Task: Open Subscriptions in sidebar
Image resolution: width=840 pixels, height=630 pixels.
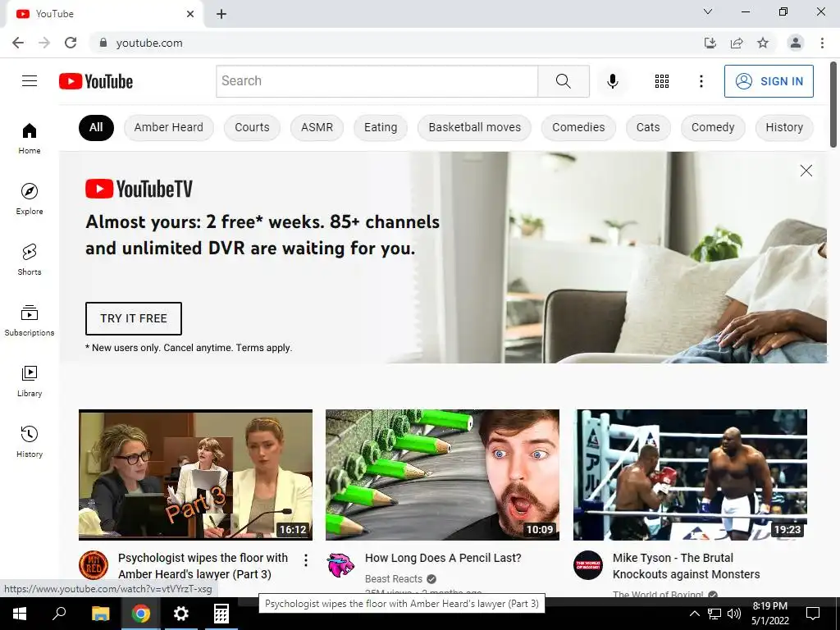Action: point(30,321)
